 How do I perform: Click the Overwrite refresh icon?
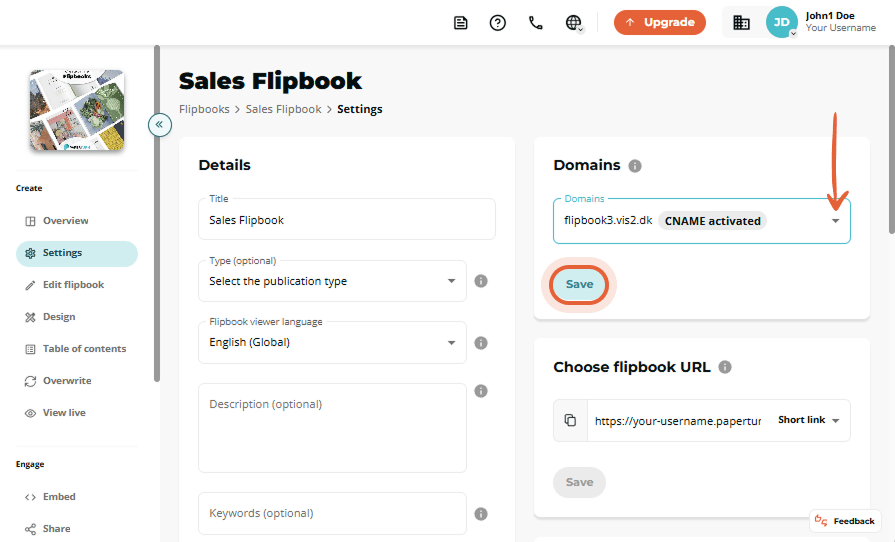[x=30, y=381]
